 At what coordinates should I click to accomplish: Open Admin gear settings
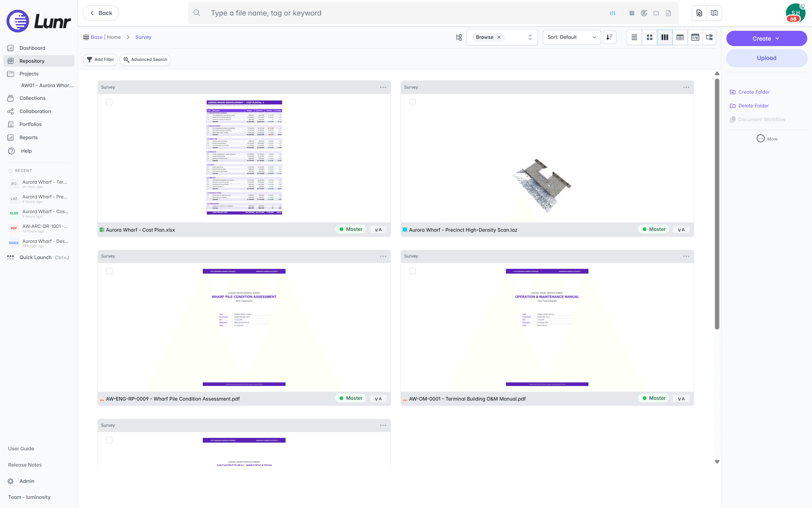tap(11, 481)
